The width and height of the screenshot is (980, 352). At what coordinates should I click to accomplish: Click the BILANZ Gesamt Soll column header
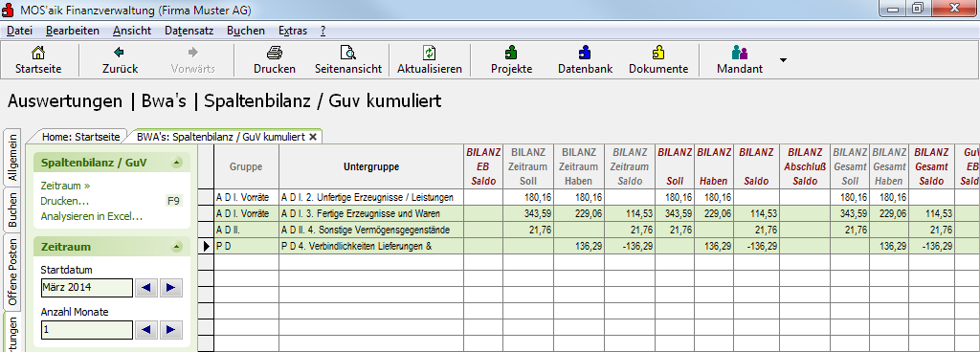850,166
